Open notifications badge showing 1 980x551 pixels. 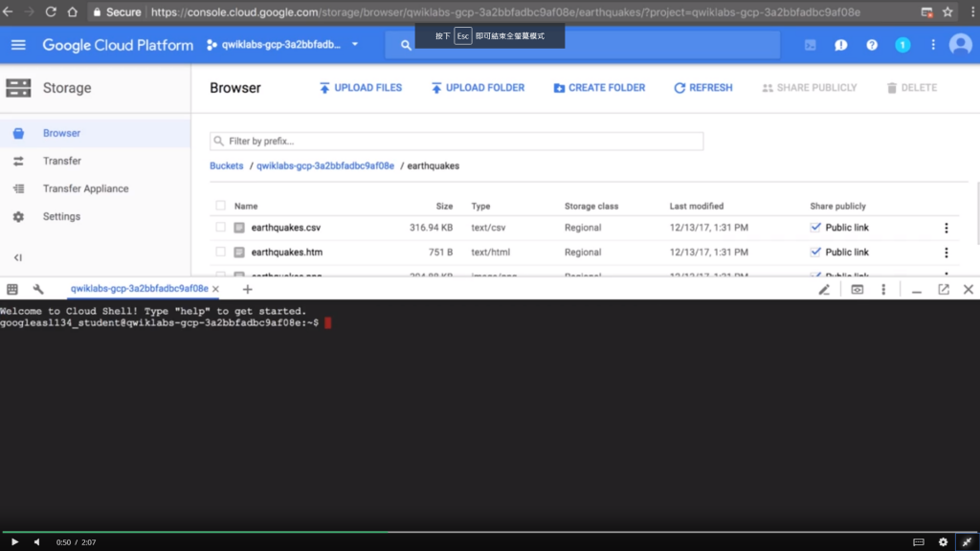[x=902, y=45]
